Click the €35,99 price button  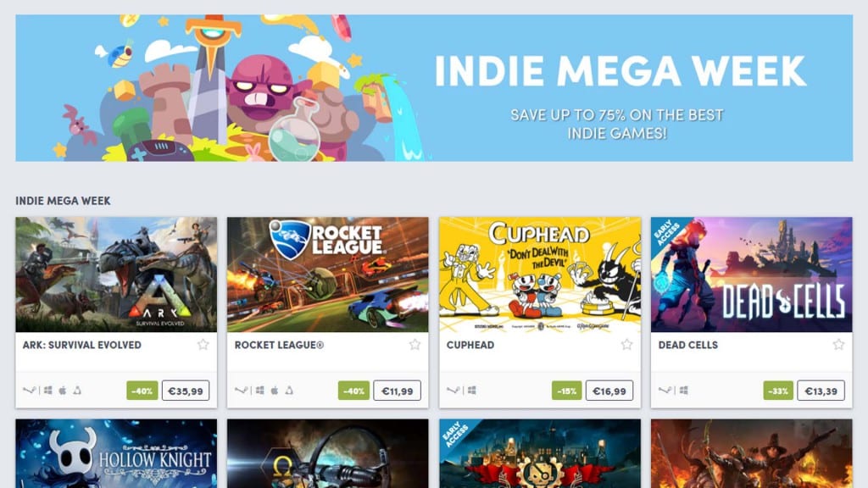pos(186,391)
